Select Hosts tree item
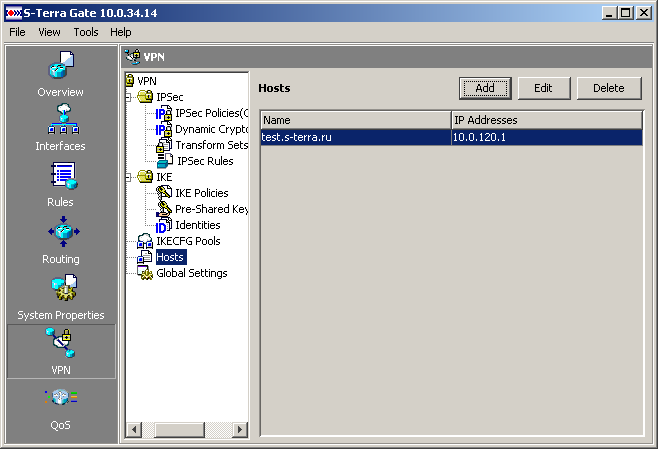This screenshot has width=658, height=449. click(170, 257)
